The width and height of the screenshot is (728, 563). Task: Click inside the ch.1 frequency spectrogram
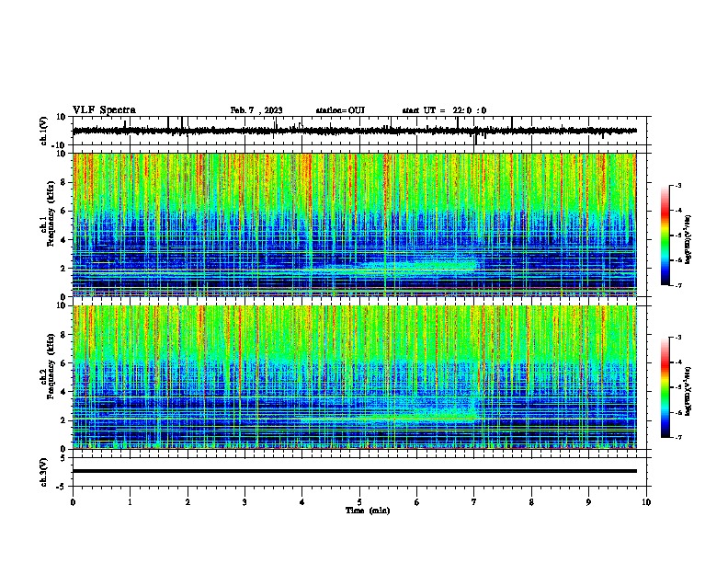click(354, 224)
